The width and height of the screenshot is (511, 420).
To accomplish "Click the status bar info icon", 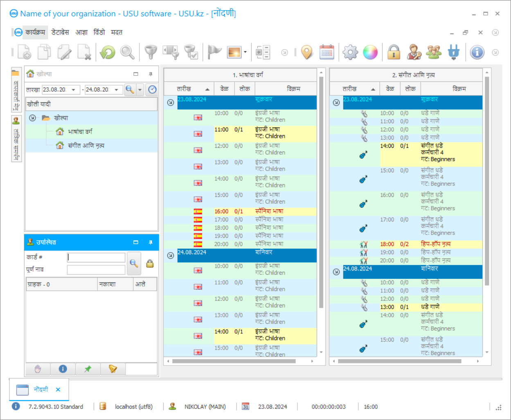I will pyautogui.click(x=16, y=406).
